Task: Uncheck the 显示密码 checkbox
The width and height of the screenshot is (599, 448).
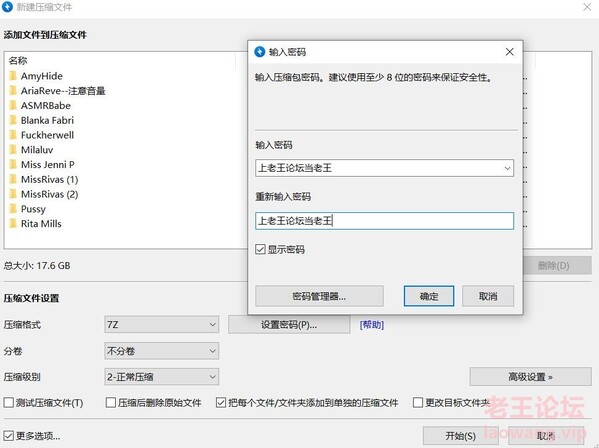Action: click(260, 250)
